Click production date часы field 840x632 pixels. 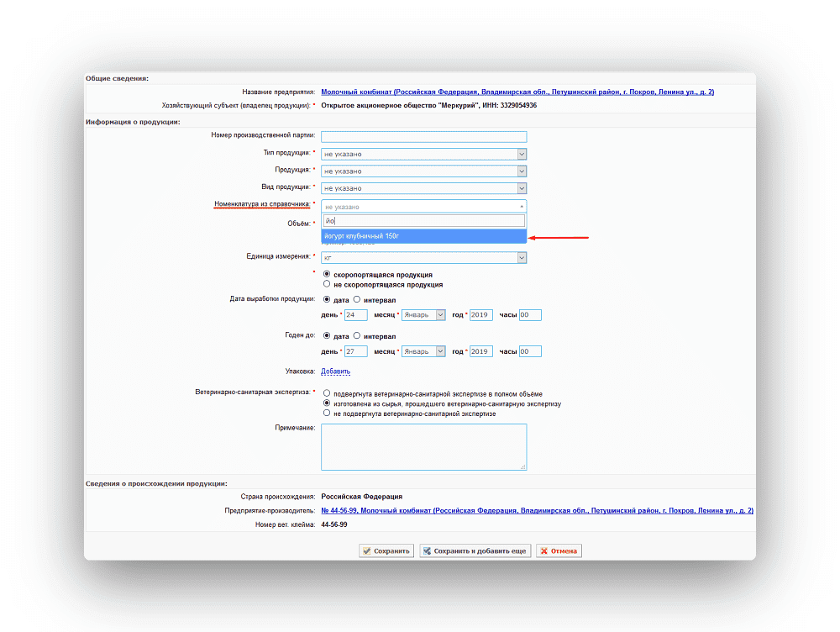click(530, 314)
